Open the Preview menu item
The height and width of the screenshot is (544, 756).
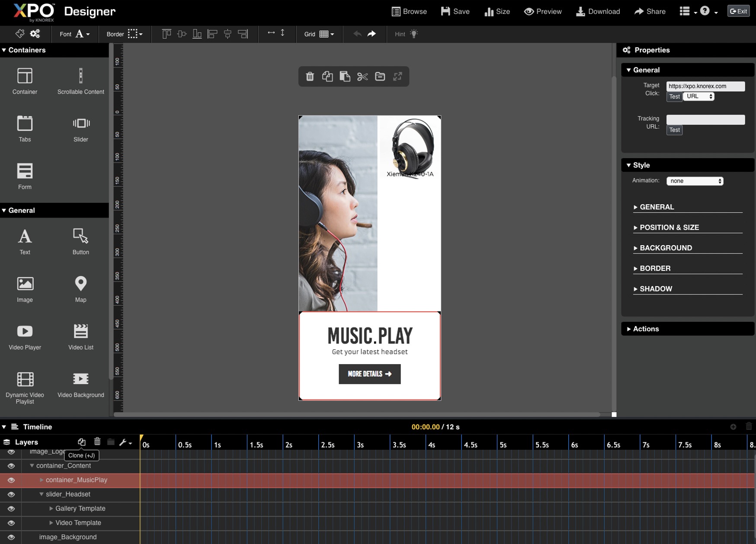pos(543,11)
